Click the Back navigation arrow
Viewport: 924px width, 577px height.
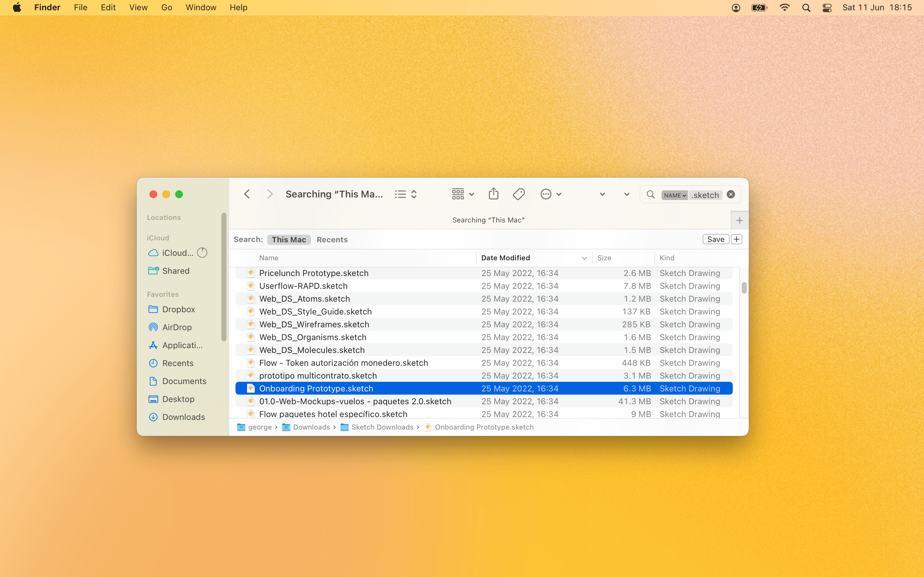(x=246, y=193)
